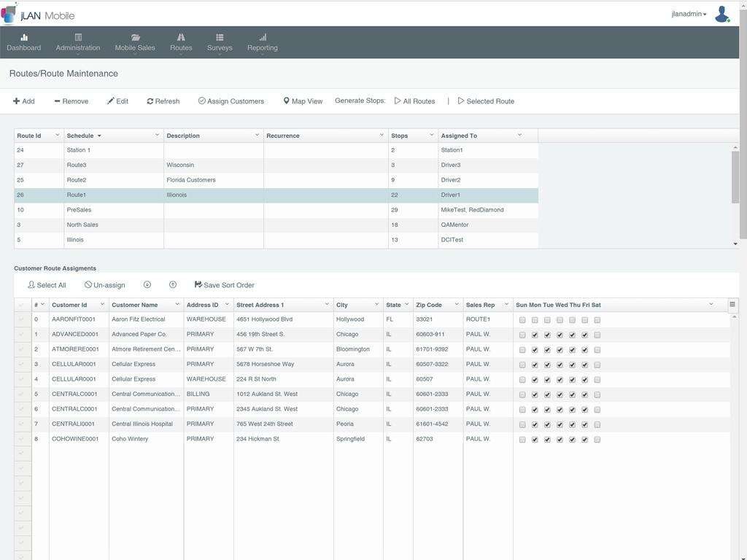Image resolution: width=747 pixels, height=560 pixels.
Task: Open Assigned To column filter dropdown
Action: [x=519, y=135]
